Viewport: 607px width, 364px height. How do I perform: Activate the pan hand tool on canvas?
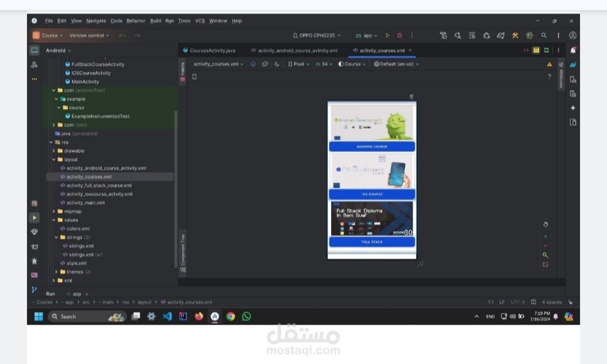(x=545, y=224)
